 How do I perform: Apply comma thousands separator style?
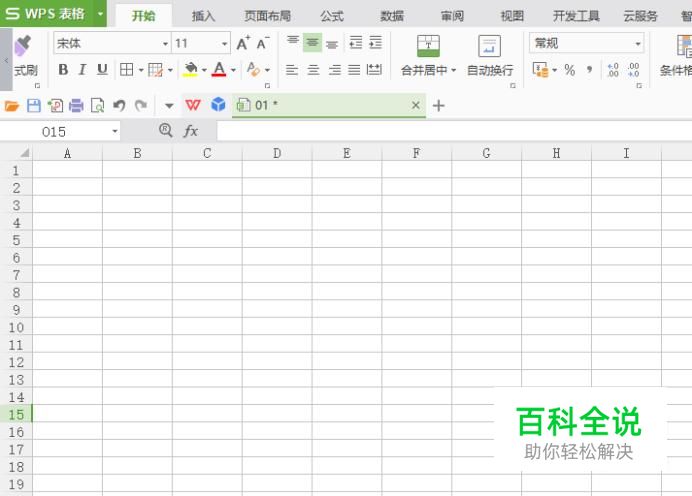(589, 69)
